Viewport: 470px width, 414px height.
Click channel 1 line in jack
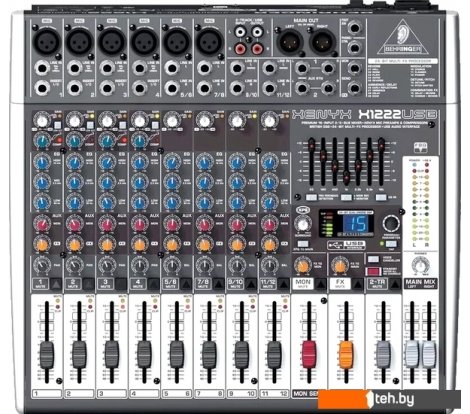(x=42, y=69)
